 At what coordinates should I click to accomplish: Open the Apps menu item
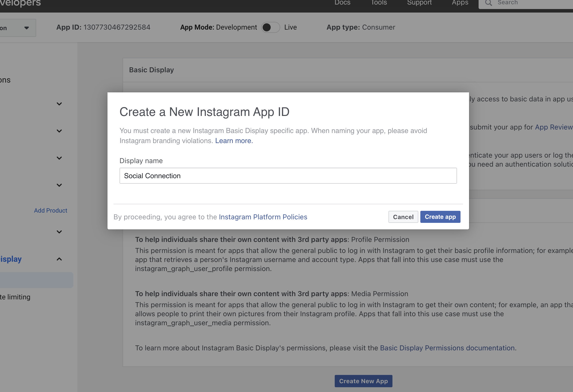click(460, 3)
